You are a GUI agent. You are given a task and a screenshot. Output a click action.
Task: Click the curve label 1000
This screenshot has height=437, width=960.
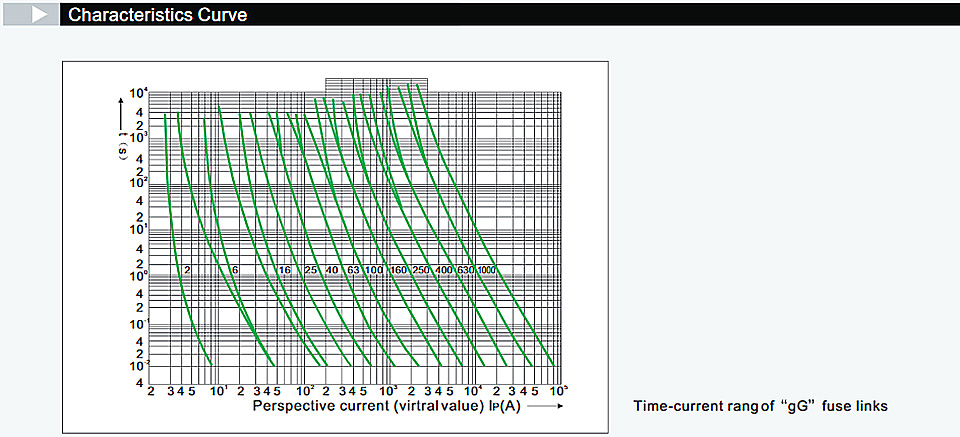487,270
